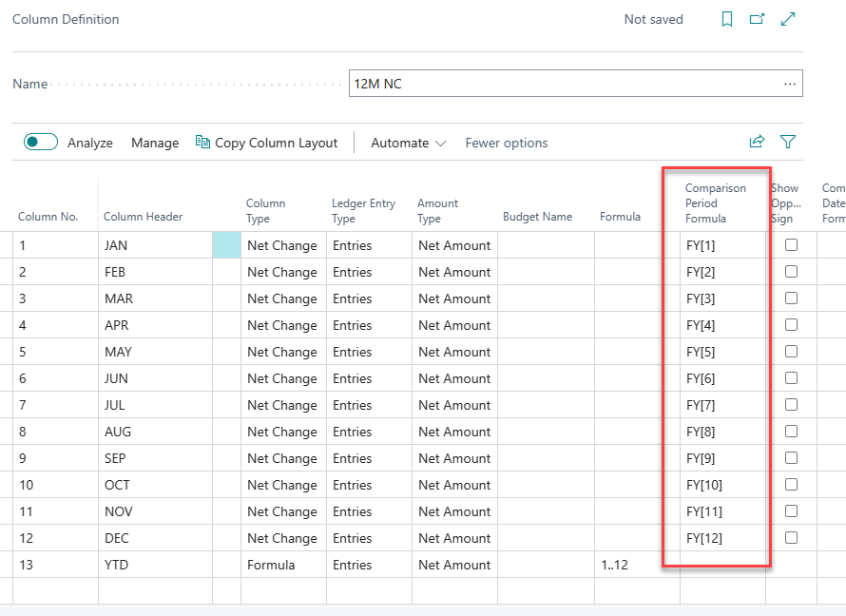846x616 pixels.
Task: Enable Show Opposite Sign for JUN row
Action: tap(791, 378)
